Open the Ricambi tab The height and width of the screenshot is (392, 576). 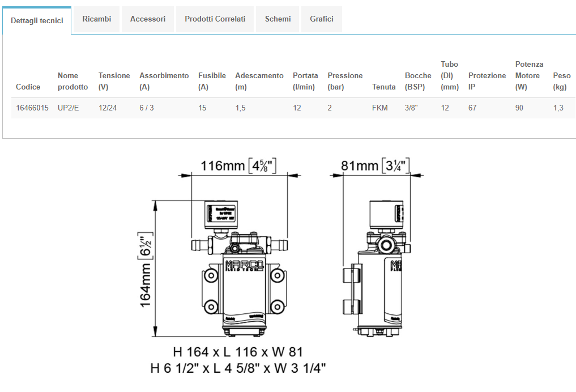coord(96,19)
